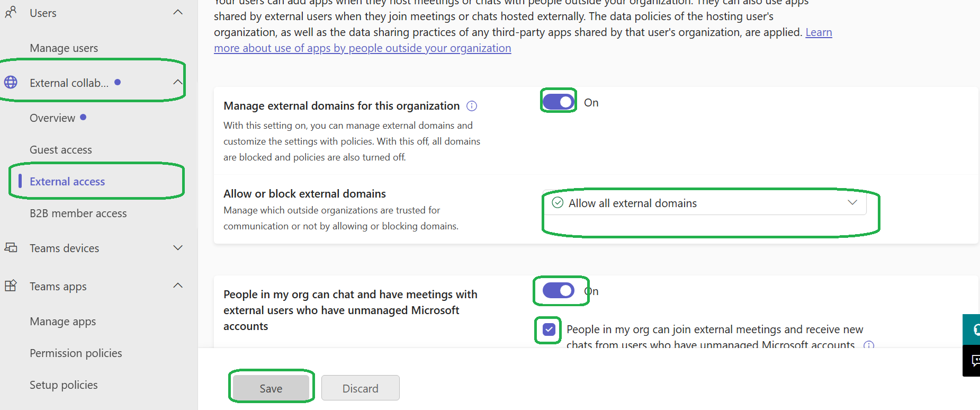This screenshot has height=410, width=980.
Task: Click the Users label in sidebar
Action: click(43, 13)
